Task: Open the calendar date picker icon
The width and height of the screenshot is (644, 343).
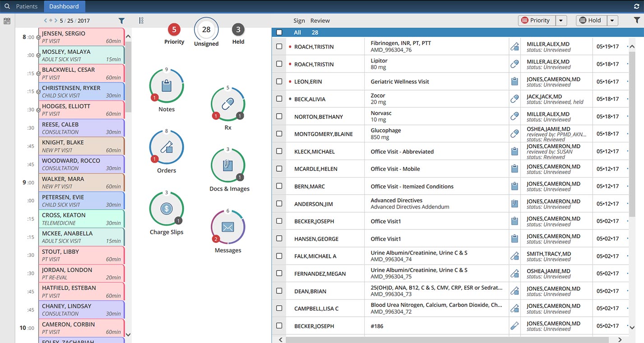Action: tap(7, 21)
